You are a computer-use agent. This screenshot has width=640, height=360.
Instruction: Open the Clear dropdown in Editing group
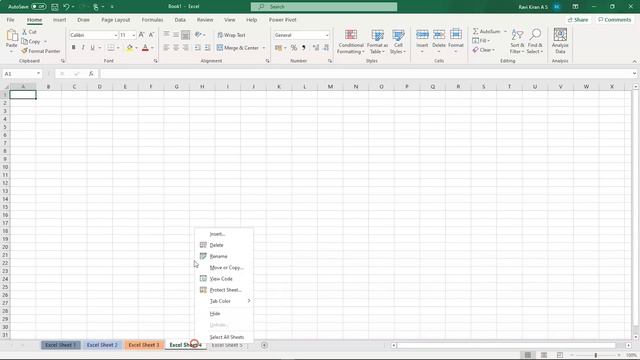(484, 50)
